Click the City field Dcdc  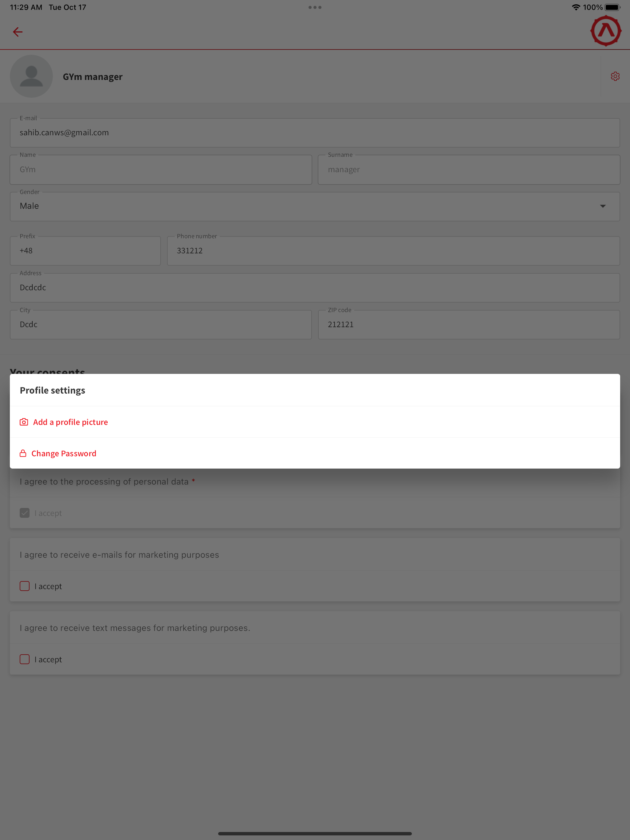click(x=161, y=325)
